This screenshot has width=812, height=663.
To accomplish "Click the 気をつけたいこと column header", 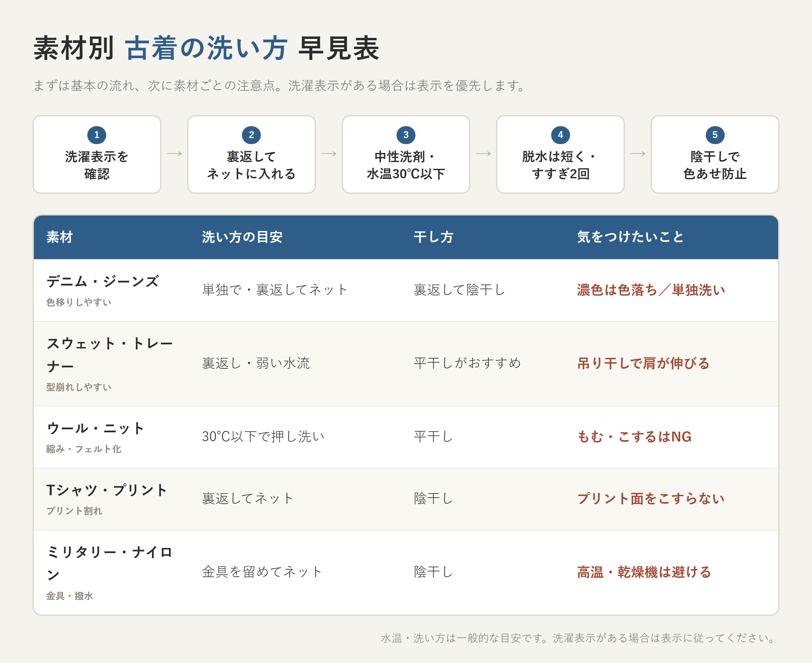I will (x=630, y=237).
